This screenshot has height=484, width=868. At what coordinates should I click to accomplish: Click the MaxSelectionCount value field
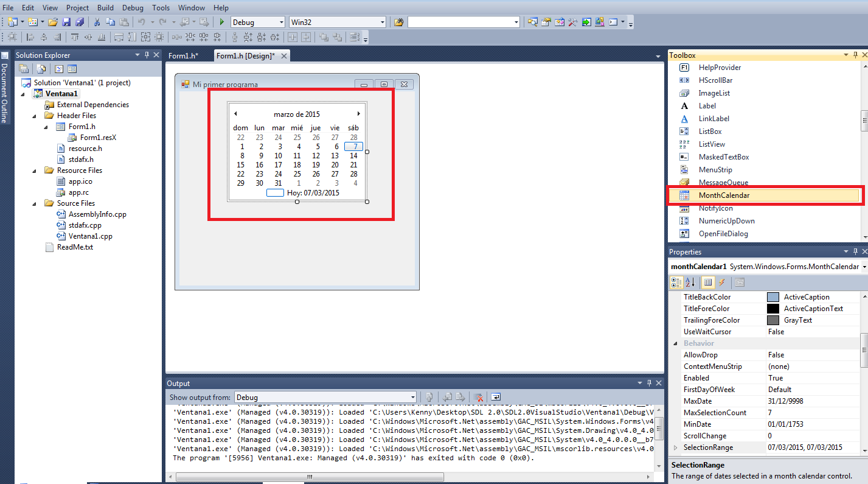[812, 413]
